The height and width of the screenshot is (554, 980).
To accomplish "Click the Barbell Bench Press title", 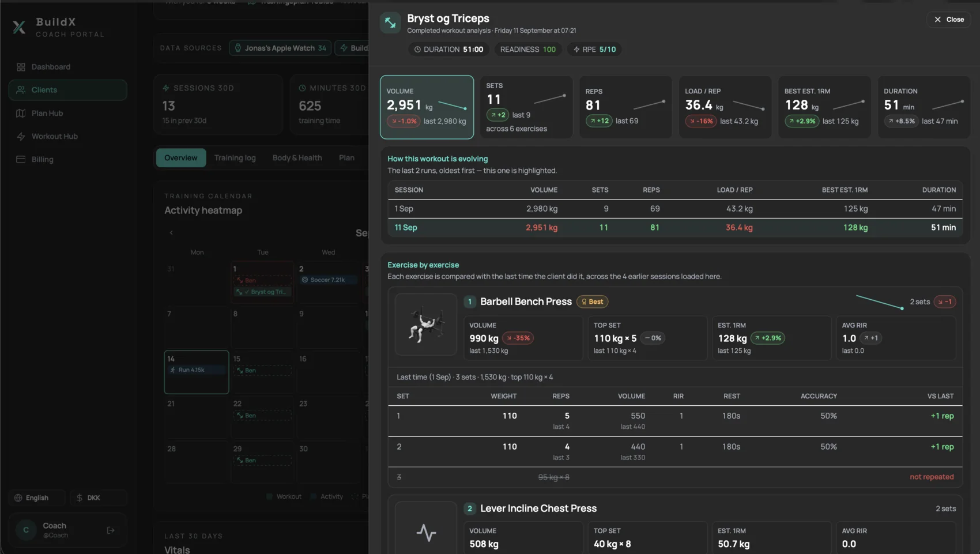I will [x=526, y=302].
